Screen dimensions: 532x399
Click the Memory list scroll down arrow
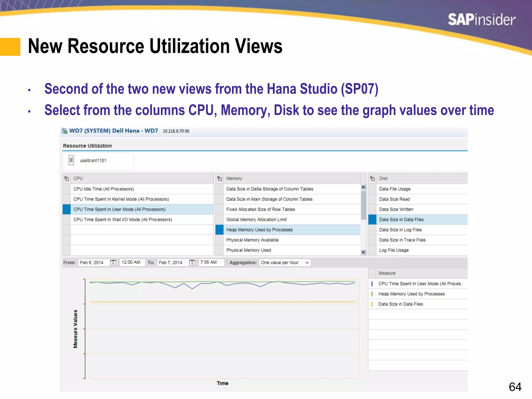(x=363, y=252)
